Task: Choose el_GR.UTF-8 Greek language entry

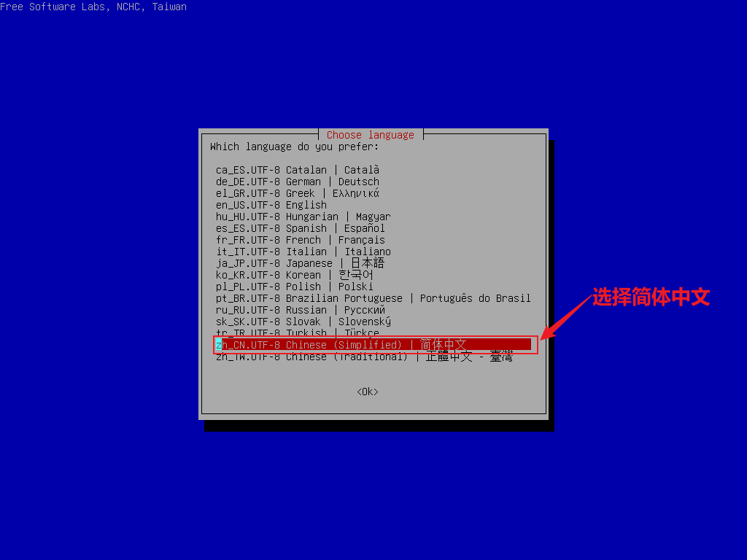Action: click(x=298, y=193)
